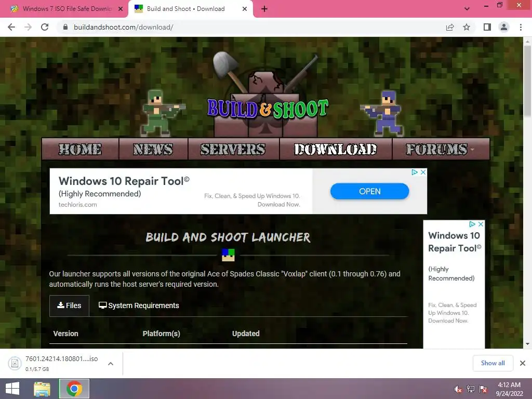This screenshot has width=532, height=399.
Task: Share this page via share icon
Action: (450, 27)
